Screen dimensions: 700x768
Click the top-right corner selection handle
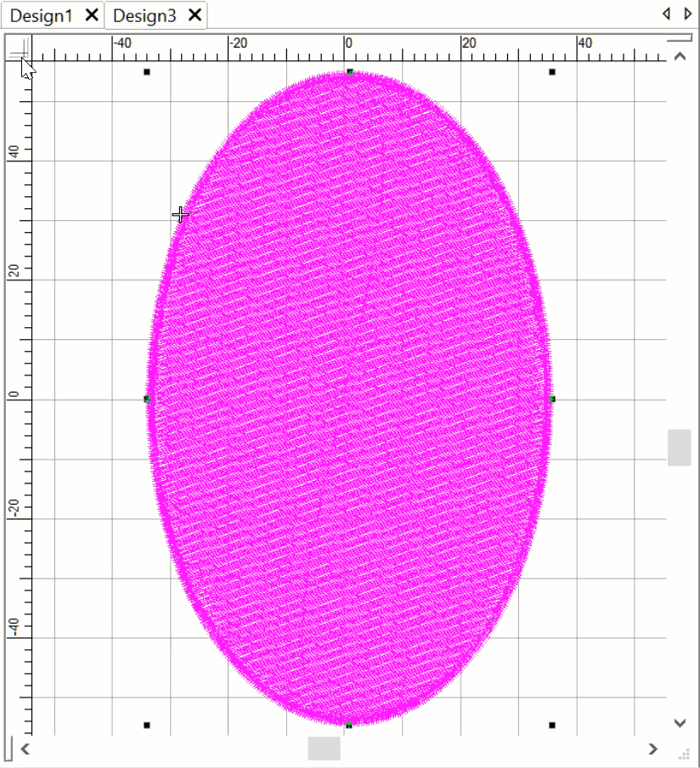tap(552, 72)
